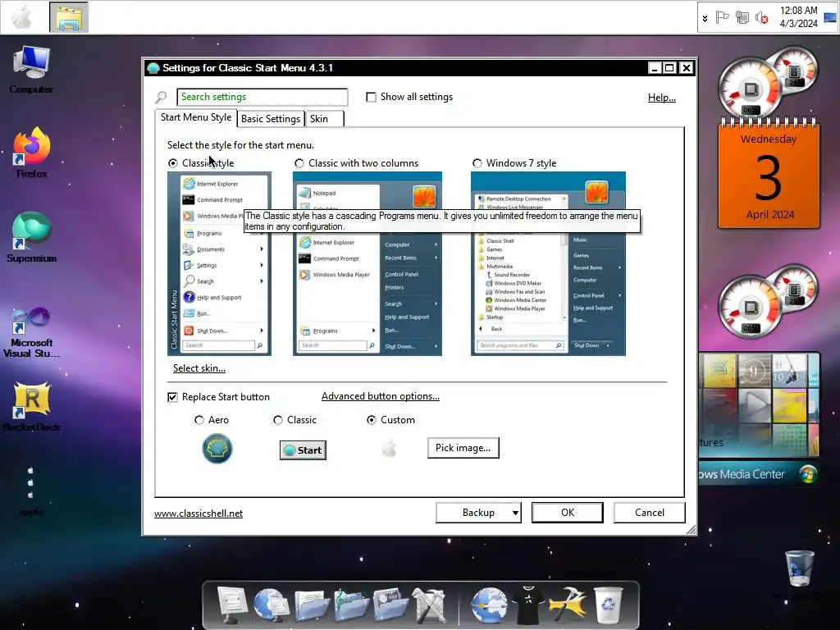Launch Supermium from the desktop
This screenshot has width=840, height=630.
31,238
